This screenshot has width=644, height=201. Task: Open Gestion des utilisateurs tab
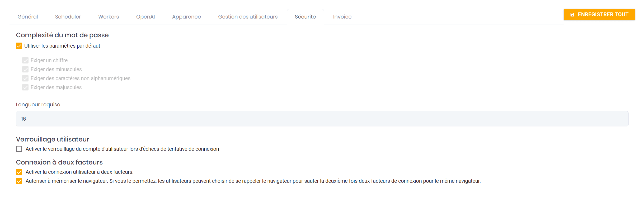pos(248,17)
